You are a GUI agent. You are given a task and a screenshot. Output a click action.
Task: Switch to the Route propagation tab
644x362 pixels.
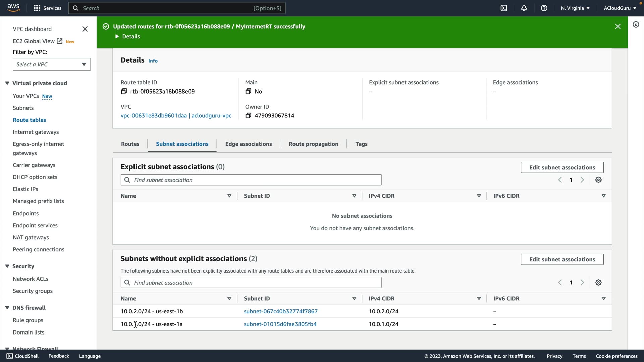tap(313, 144)
